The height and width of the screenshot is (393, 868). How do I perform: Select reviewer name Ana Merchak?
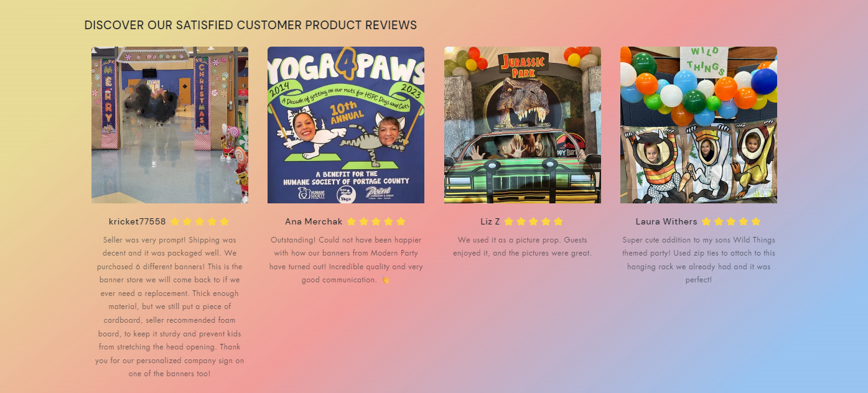(314, 221)
